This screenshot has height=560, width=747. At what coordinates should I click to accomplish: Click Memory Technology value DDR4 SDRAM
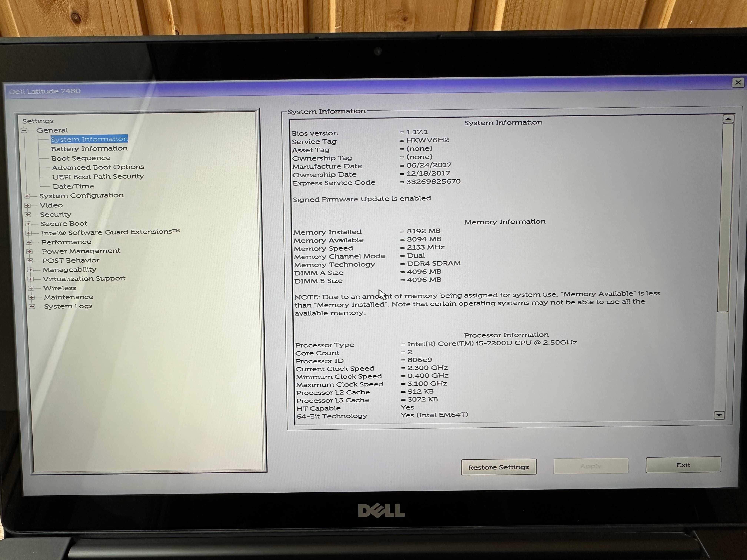(434, 263)
